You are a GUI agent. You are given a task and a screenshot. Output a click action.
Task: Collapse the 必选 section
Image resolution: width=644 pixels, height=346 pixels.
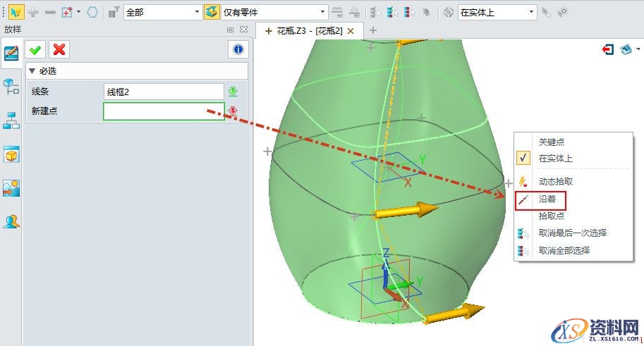point(32,71)
